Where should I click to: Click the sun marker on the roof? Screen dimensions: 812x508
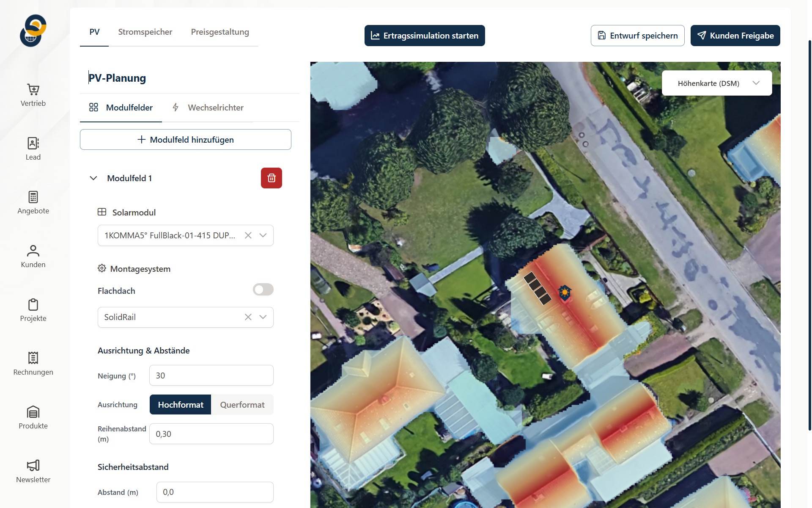point(565,292)
